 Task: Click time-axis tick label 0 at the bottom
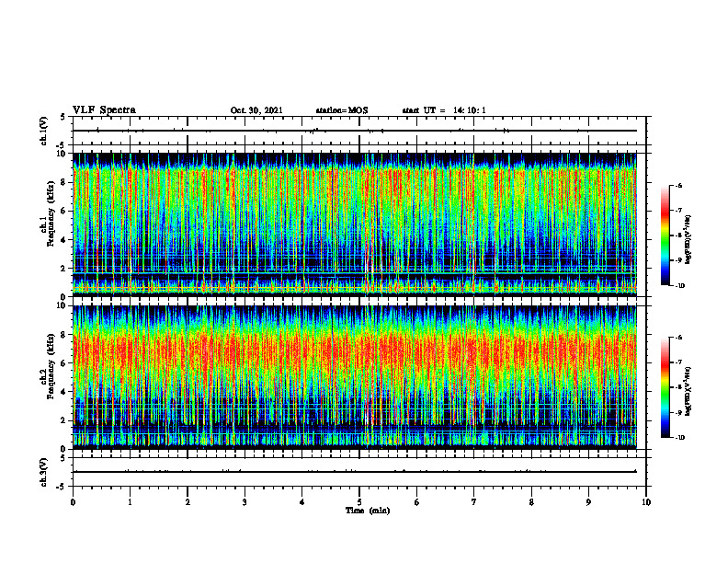[x=73, y=502]
